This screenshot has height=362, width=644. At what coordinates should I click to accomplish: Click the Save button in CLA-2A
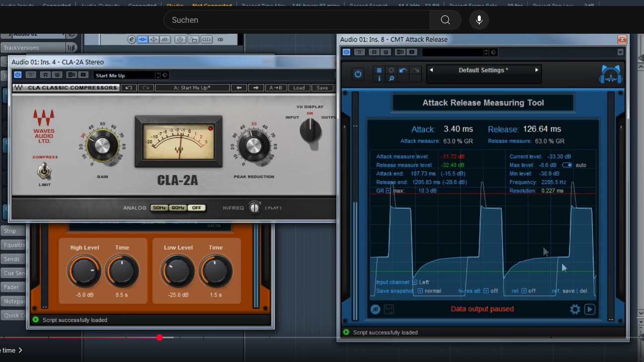322,88
